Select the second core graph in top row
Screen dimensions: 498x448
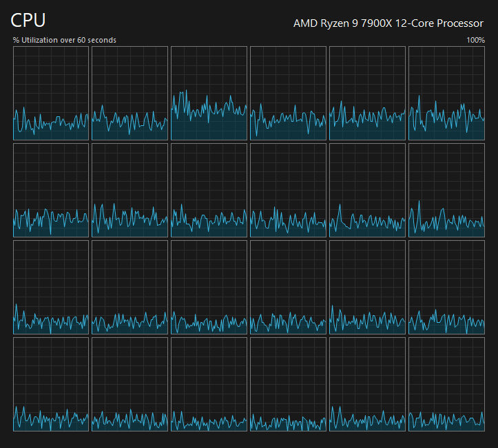click(x=129, y=93)
